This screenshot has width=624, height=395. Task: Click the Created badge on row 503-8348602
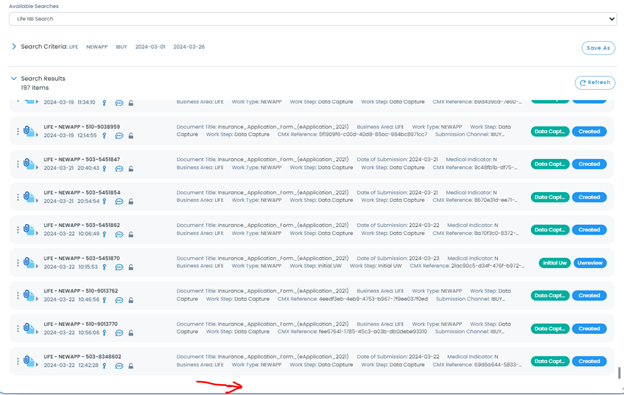click(589, 361)
